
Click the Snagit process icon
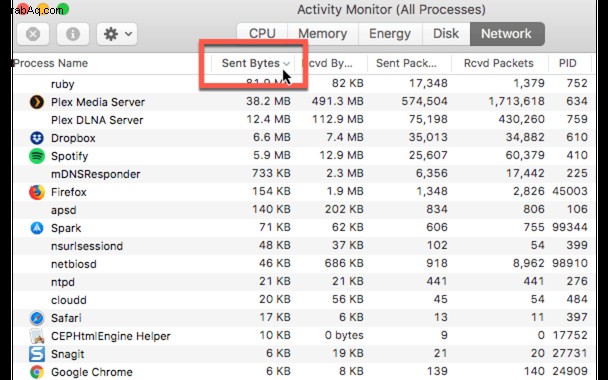[x=37, y=354]
